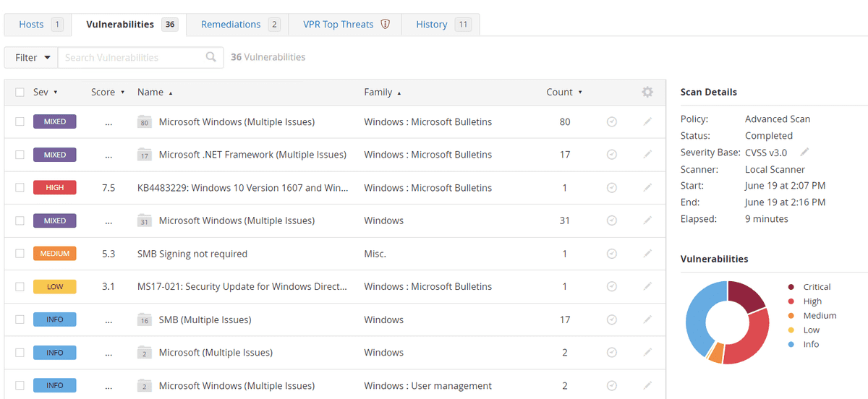Sort by the Family column

[383, 92]
